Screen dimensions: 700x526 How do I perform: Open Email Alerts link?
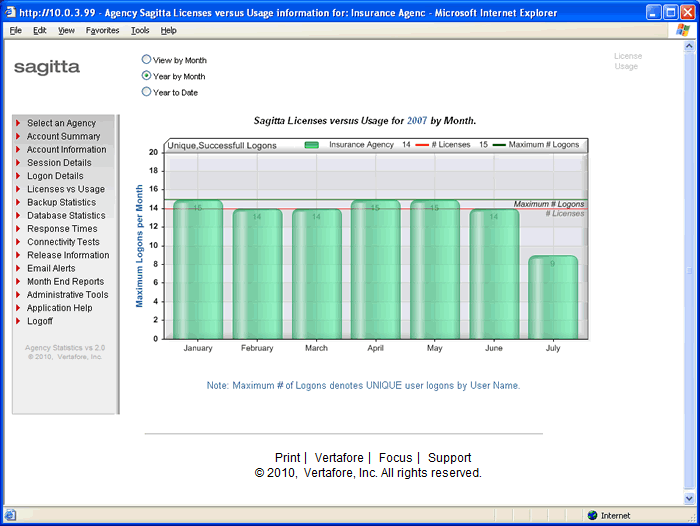point(51,268)
